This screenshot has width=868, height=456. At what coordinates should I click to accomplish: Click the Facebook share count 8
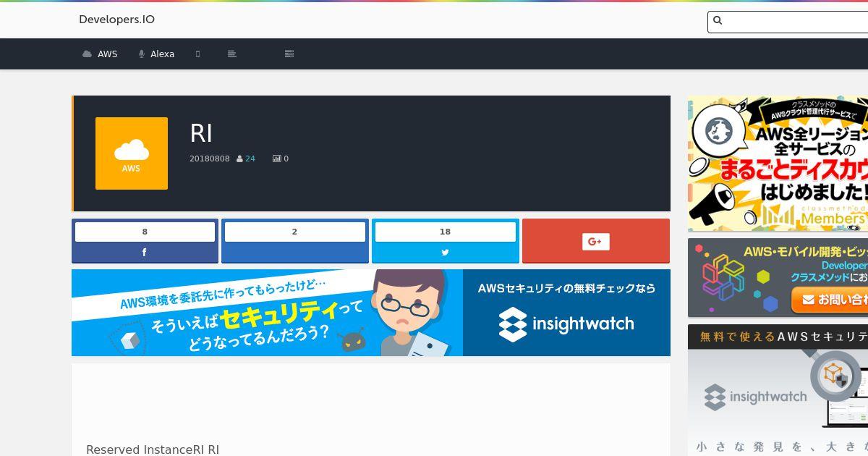(x=145, y=232)
